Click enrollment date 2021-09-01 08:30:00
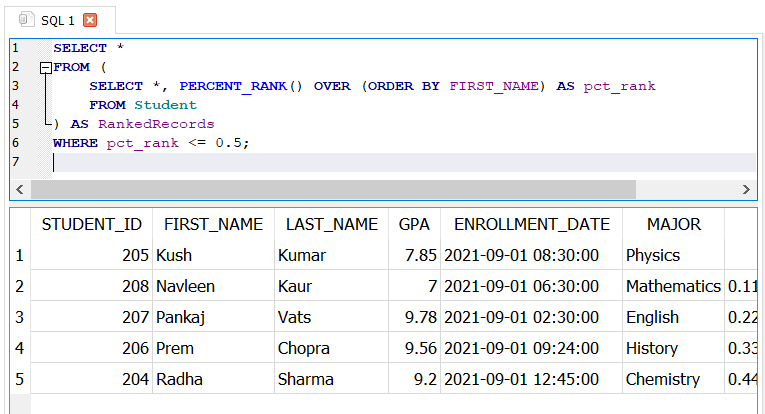This screenshot has height=414, width=765. click(x=532, y=255)
